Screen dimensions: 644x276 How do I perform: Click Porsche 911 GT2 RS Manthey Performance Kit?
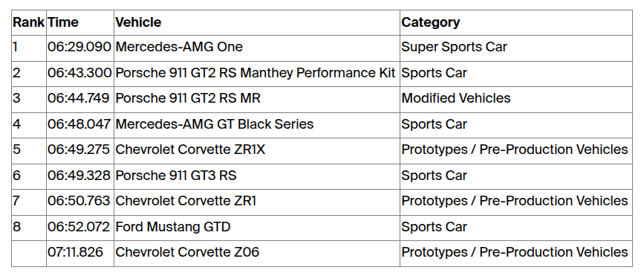click(257, 74)
